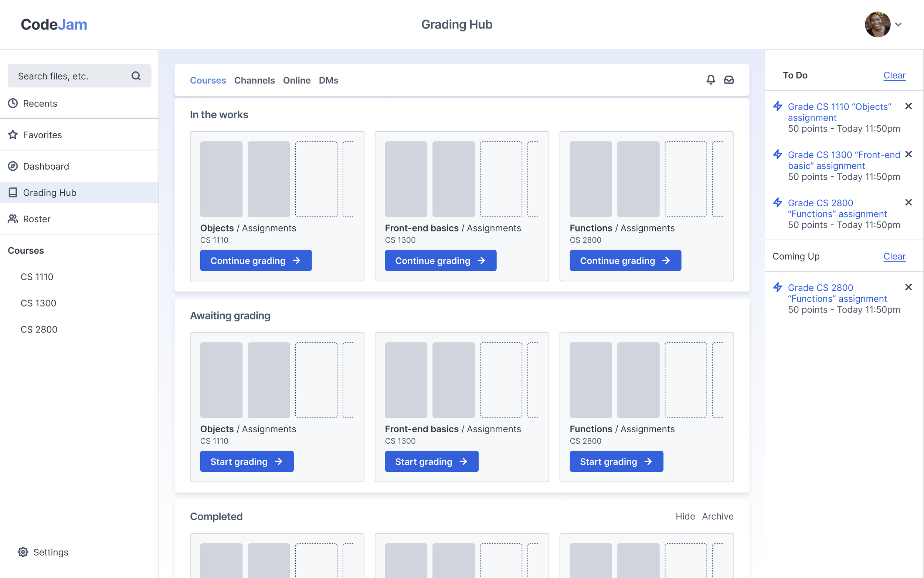Click "Front-end basics" title in Awaiting grading card
The width and height of the screenshot is (924, 578).
[422, 429]
